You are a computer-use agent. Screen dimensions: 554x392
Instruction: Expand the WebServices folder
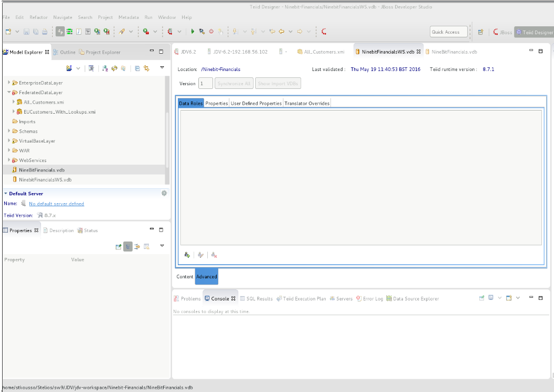tap(9, 160)
